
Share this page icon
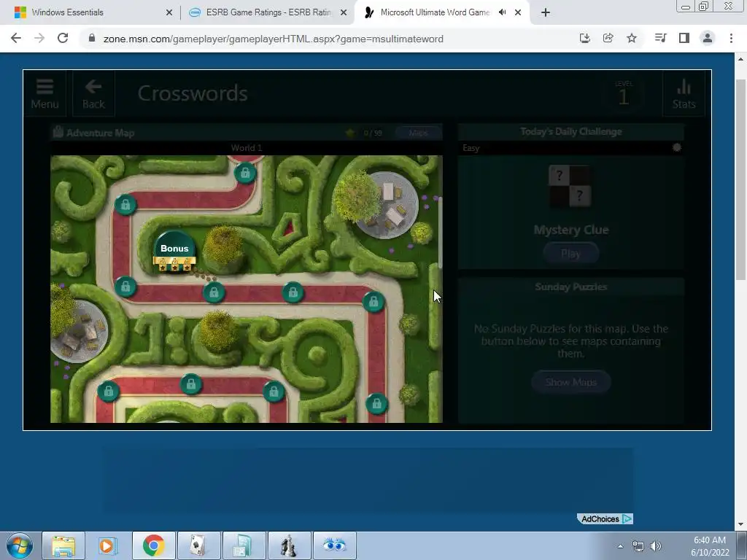pyautogui.click(x=608, y=38)
